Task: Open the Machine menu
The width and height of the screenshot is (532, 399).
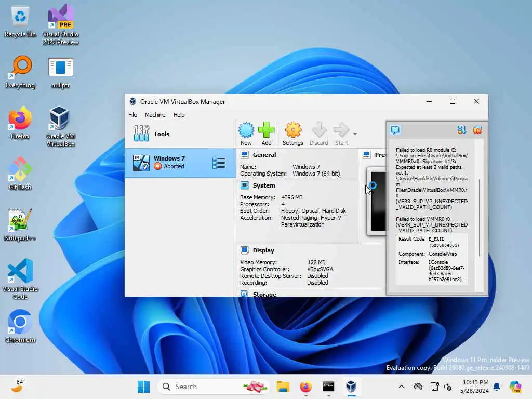Action: click(x=155, y=115)
